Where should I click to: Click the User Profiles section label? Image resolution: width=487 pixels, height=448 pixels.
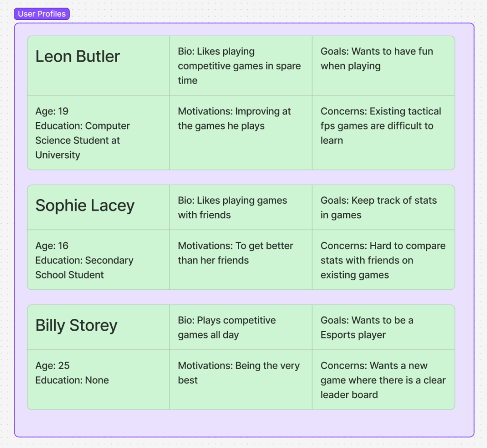[x=42, y=14]
